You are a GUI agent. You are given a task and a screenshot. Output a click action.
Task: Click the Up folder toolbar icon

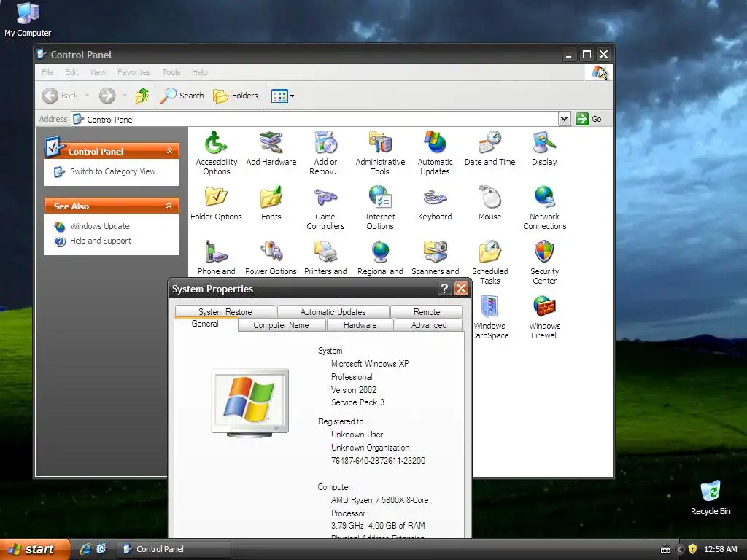point(142,96)
